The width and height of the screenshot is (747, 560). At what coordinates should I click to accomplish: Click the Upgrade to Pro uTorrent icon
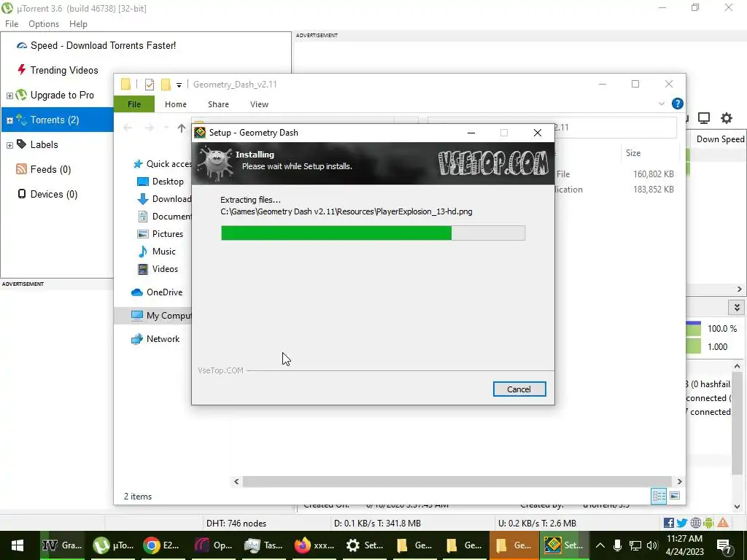[x=21, y=95]
